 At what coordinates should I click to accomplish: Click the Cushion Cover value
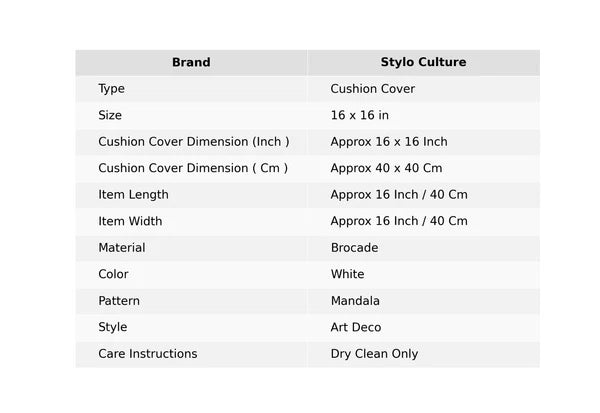(x=372, y=89)
